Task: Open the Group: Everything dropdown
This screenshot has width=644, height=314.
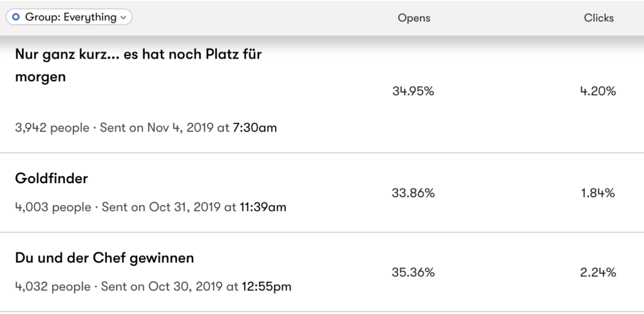Action: [x=69, y=18]
